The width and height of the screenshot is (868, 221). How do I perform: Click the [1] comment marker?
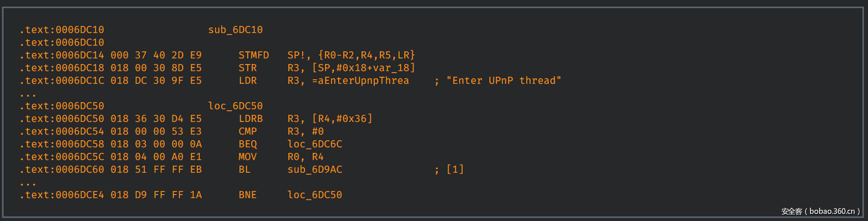click(455, 170)
